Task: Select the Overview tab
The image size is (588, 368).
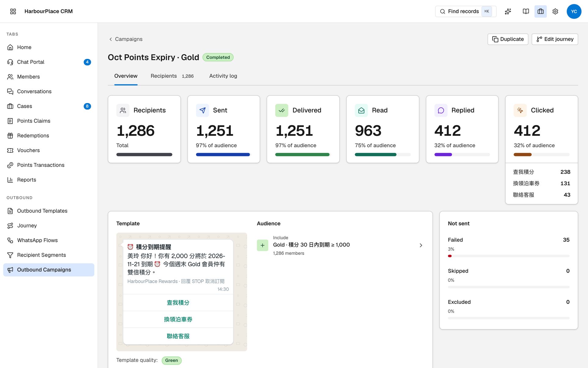Action: 126,76
